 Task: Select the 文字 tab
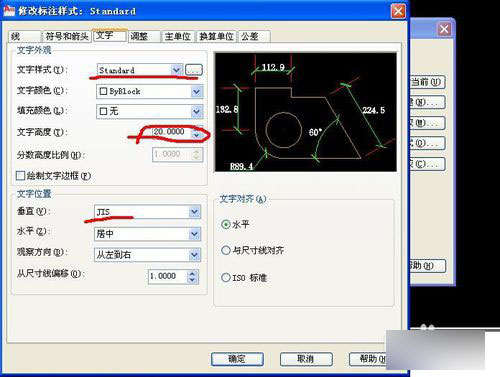tap(110, 35)
